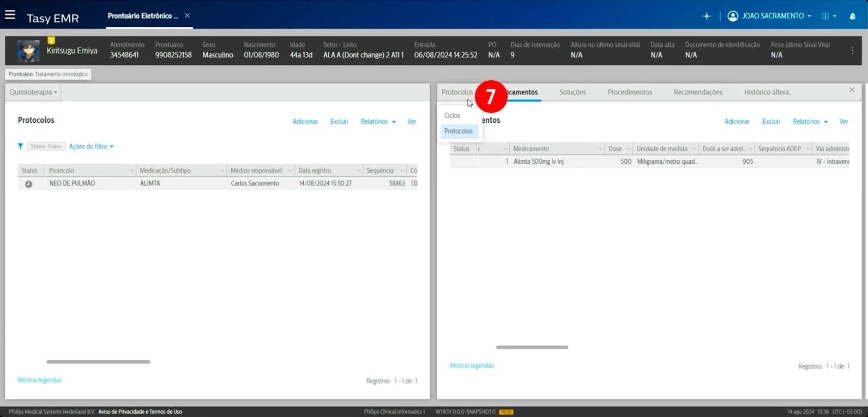Select the NEO DE PULMÃO protocol row
The width and height of the screenshot is (868, 417).
(x=218, y=183)
